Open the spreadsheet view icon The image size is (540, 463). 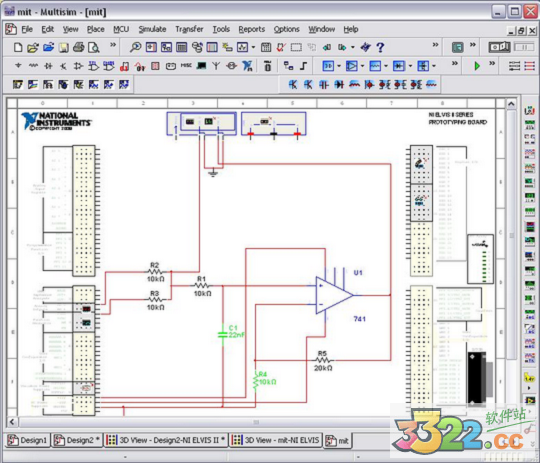[x=181, y=47]
